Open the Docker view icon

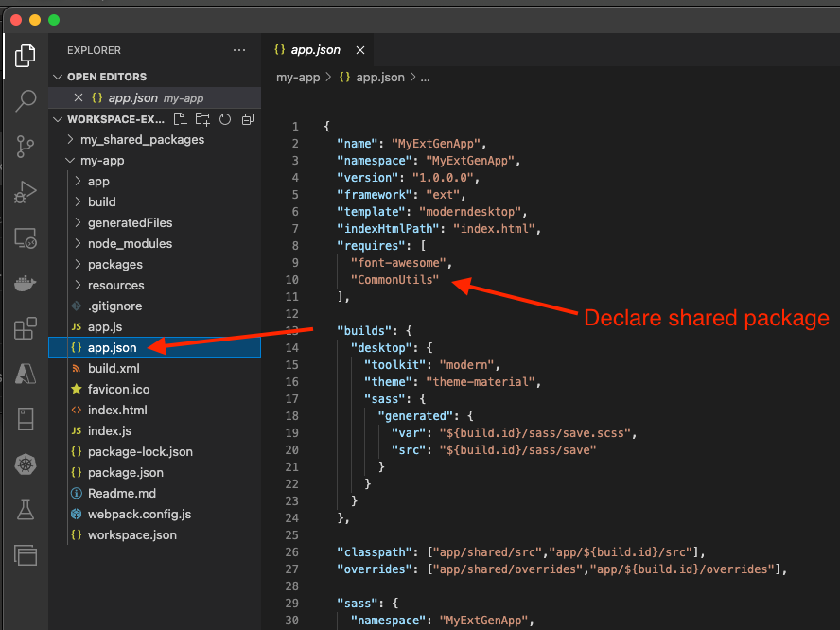pos(25,284)
